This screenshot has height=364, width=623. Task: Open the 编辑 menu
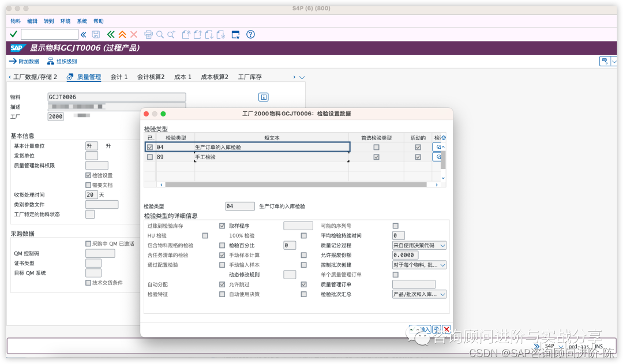coord(32,21)
